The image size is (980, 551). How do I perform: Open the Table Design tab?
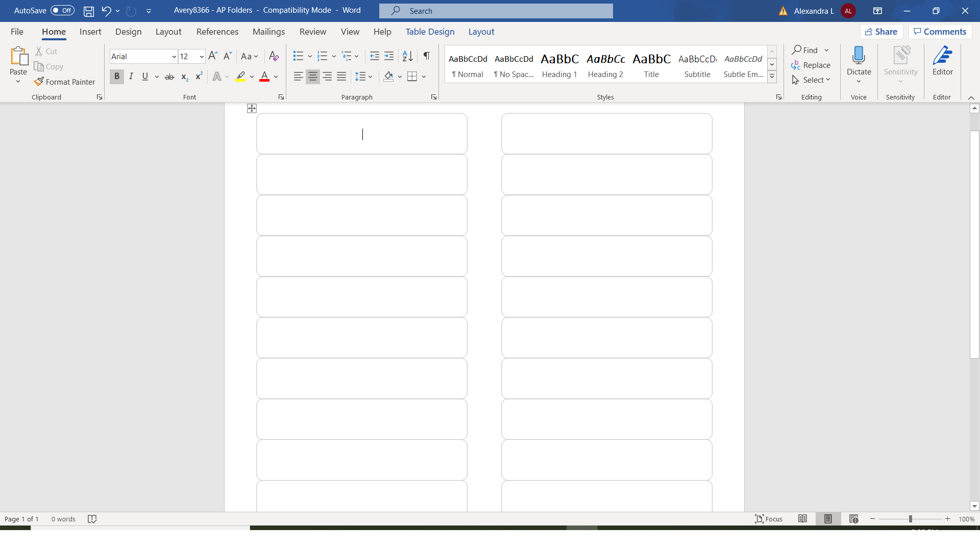point(430,32)
